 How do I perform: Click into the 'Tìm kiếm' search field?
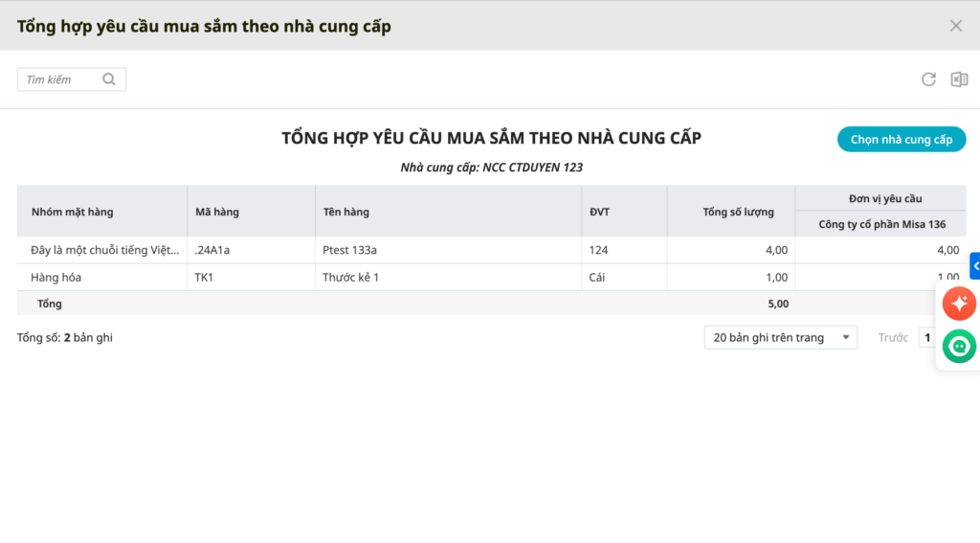(x=60, y=79)
